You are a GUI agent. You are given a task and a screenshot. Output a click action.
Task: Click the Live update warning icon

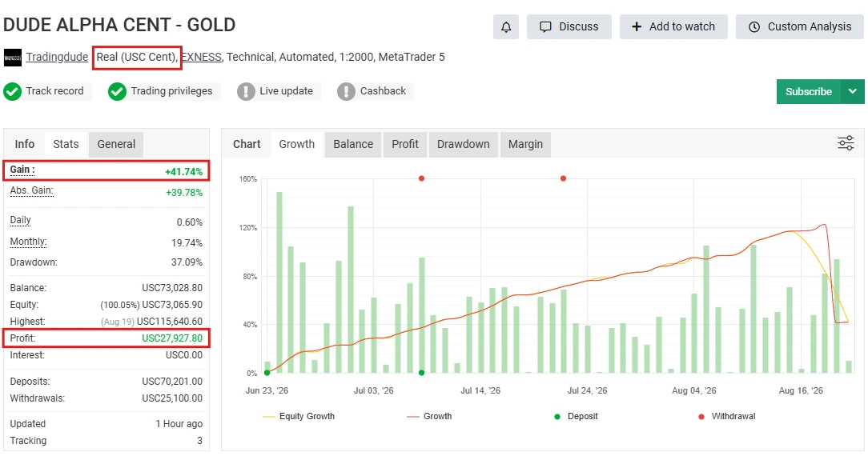click(246, 91)
